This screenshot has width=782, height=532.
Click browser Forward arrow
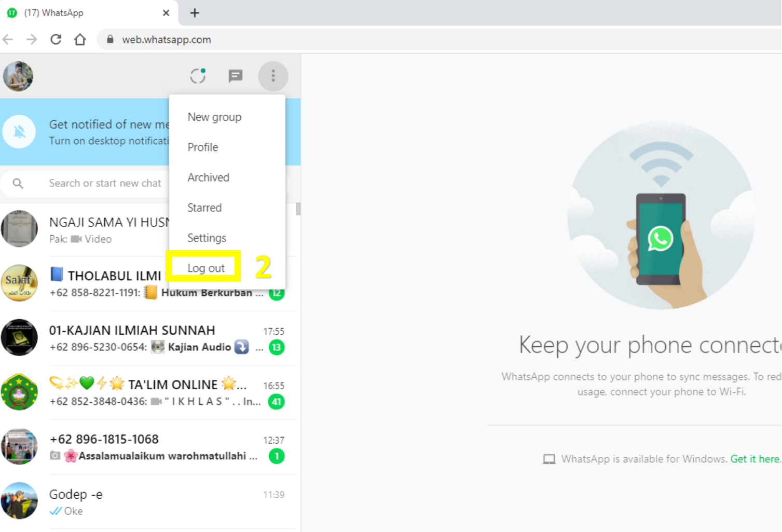[32, 39]
